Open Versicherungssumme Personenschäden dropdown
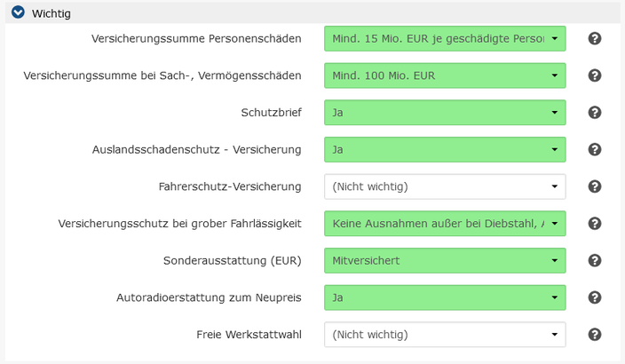625x364 pixels. 445,39
